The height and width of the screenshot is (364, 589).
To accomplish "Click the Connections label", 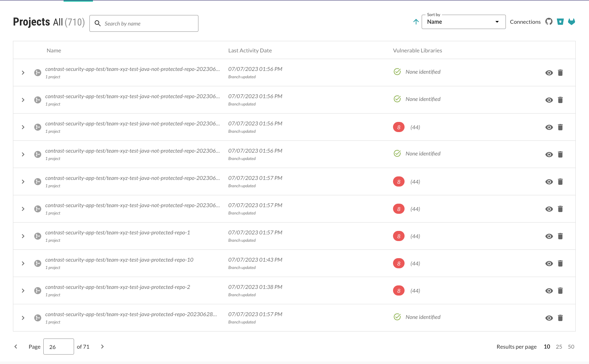I will [525, 22].
